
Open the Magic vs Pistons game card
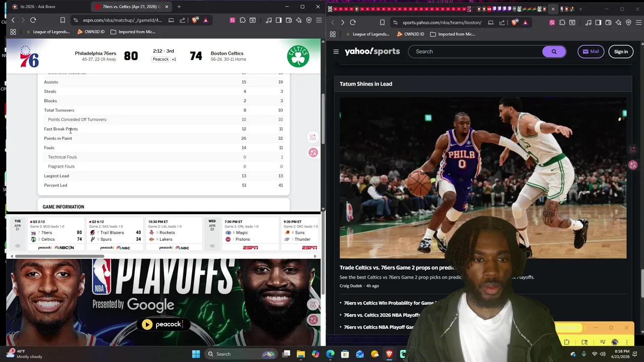(251, 234)
